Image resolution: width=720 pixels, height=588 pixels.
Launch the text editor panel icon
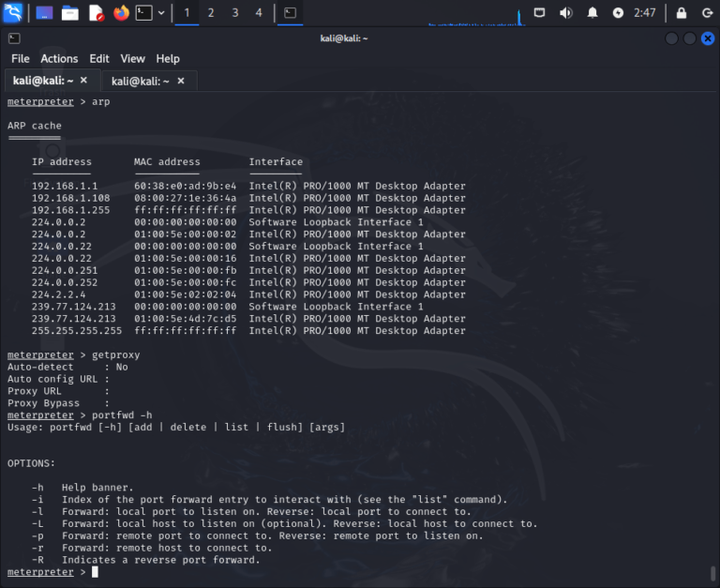click(96, 13)
